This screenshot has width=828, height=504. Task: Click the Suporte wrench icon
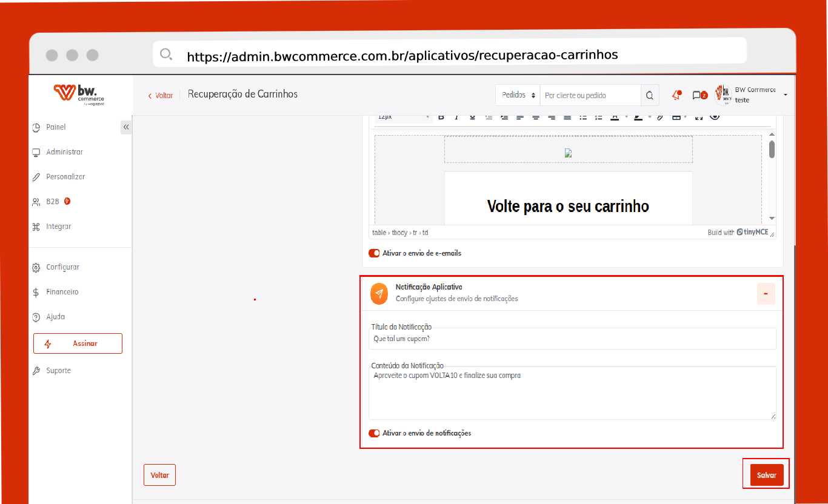[36, 371]
